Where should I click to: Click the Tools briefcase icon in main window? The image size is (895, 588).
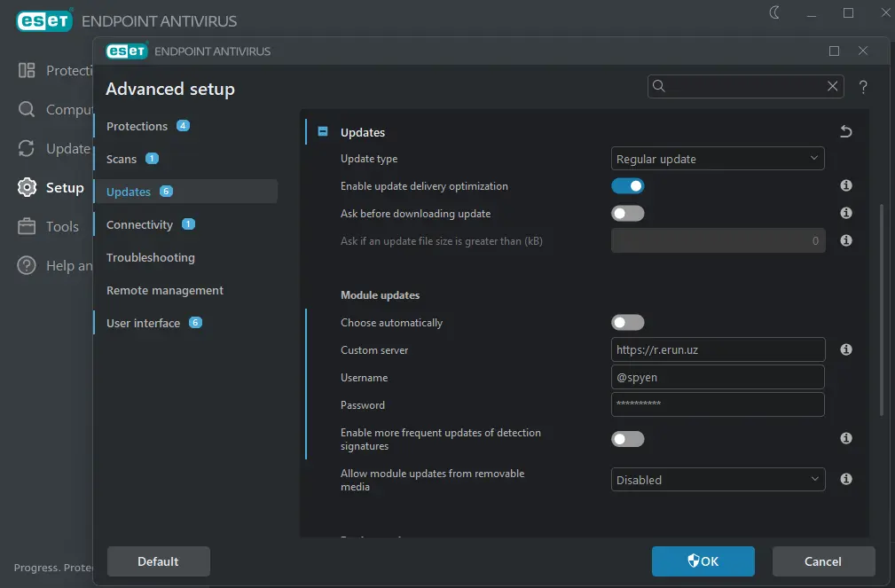pos(27,226)
